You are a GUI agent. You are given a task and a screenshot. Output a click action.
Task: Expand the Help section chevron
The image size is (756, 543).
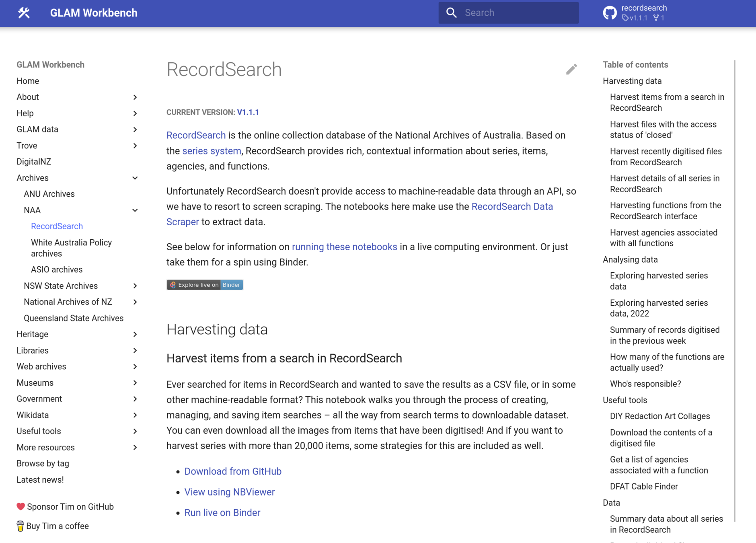pyautogui.click(x=135, y=113)
